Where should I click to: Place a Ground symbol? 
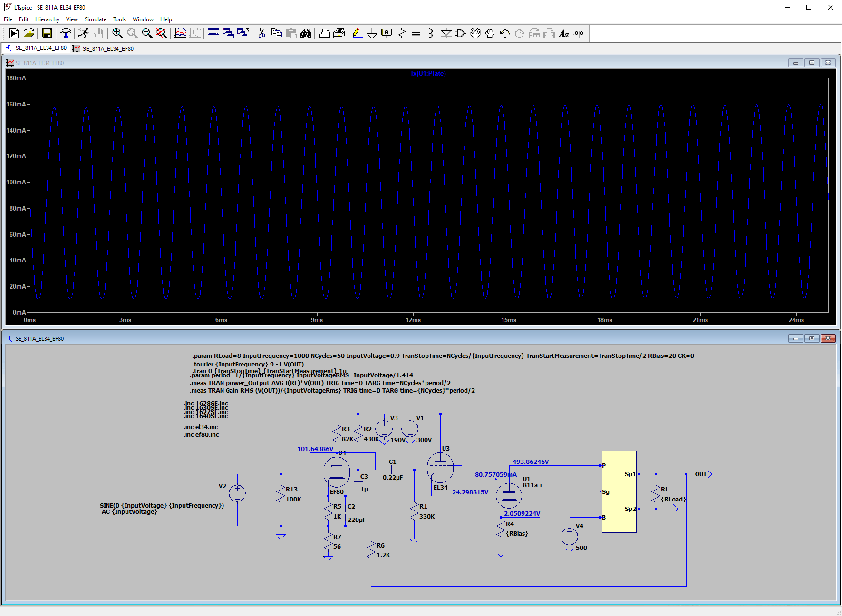pos(372,33)
